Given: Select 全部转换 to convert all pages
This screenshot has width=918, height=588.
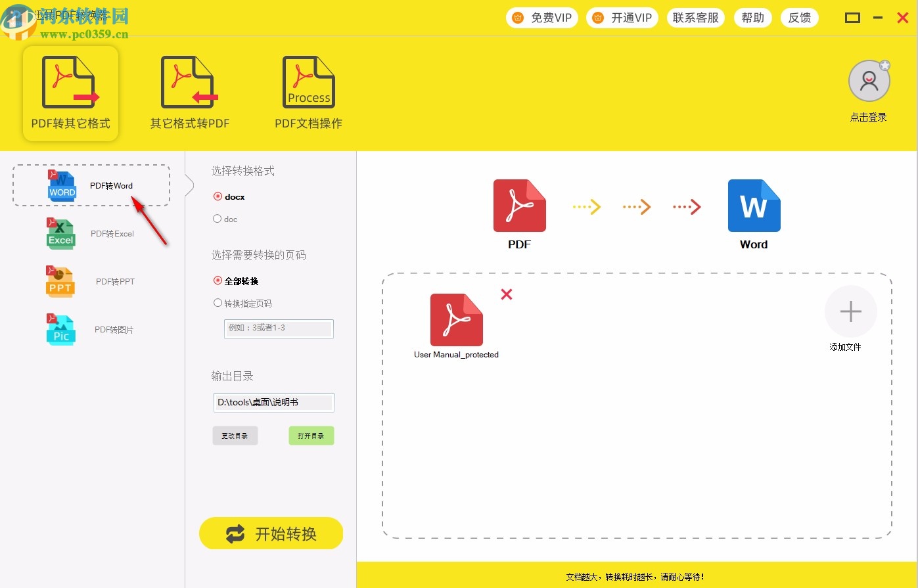Looking at the screenshot, I should (218, 281).
